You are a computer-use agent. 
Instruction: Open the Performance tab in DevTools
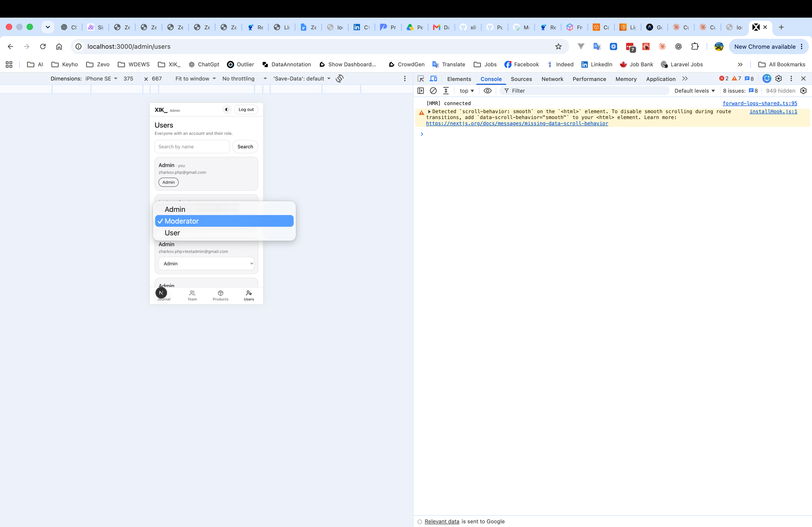(x=589, y=79)
